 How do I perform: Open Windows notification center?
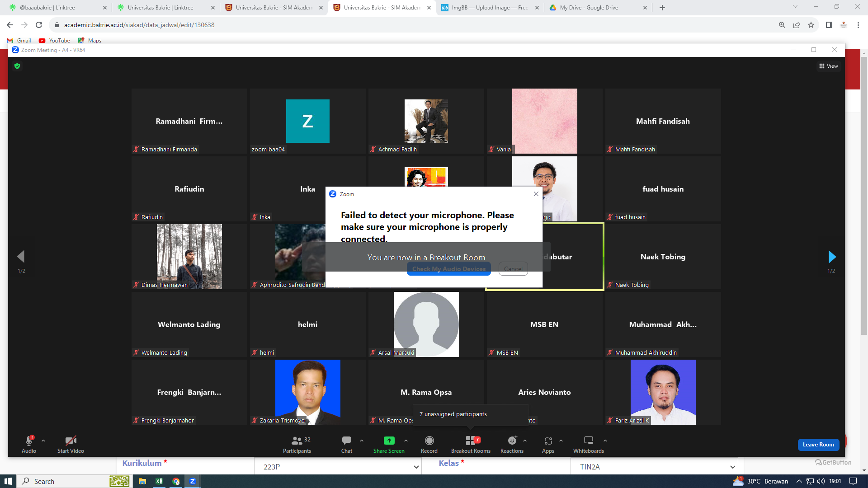click(853, 481)
